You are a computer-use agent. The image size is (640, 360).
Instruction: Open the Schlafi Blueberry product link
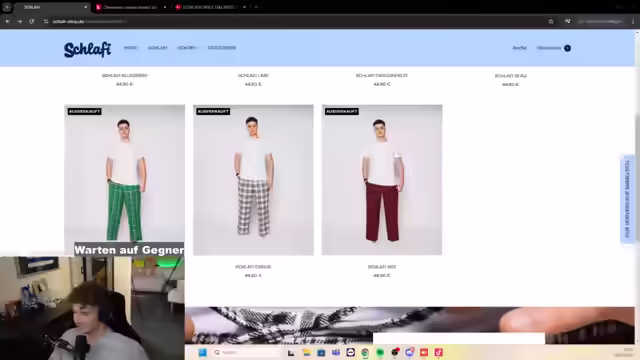click(124, 76)
